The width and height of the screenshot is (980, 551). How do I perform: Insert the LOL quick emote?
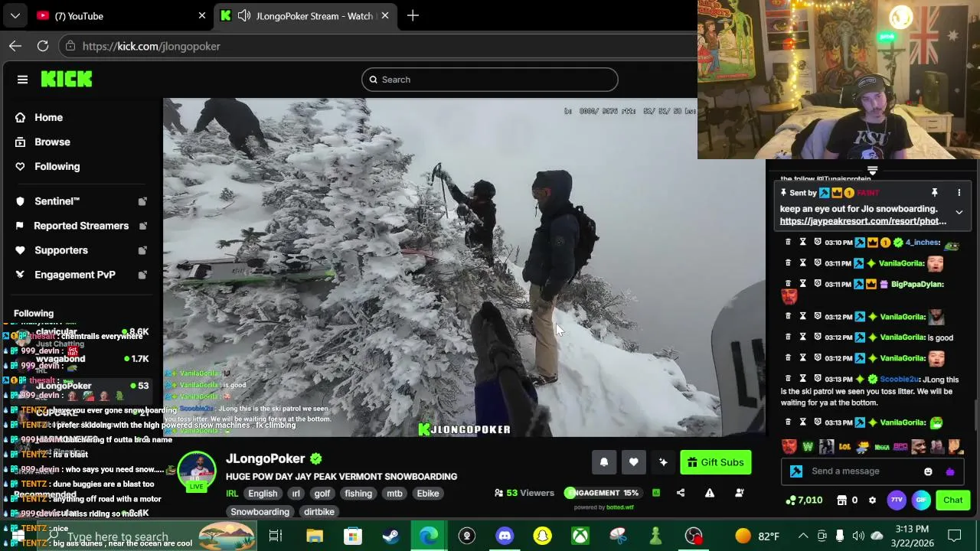tap(844, 446)
